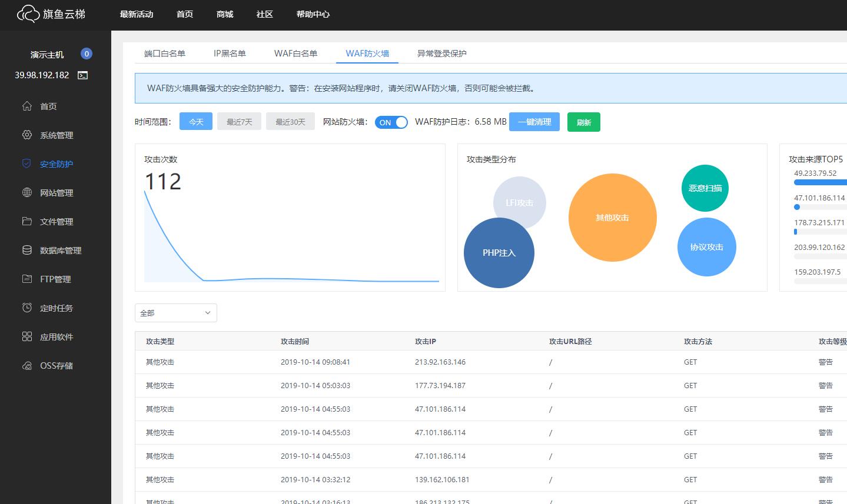Click the timestamp 2019-10-14 03:32:12
Viewport: 847px width, 504px height.
tap(315, 480)
